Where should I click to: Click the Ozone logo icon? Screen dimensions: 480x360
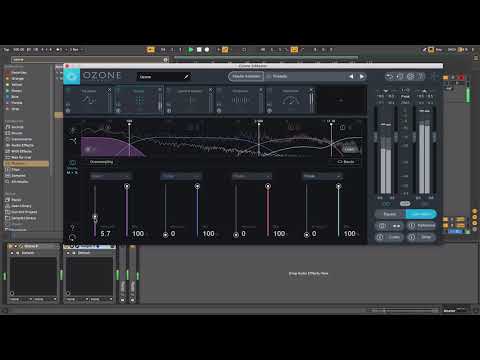72,77
